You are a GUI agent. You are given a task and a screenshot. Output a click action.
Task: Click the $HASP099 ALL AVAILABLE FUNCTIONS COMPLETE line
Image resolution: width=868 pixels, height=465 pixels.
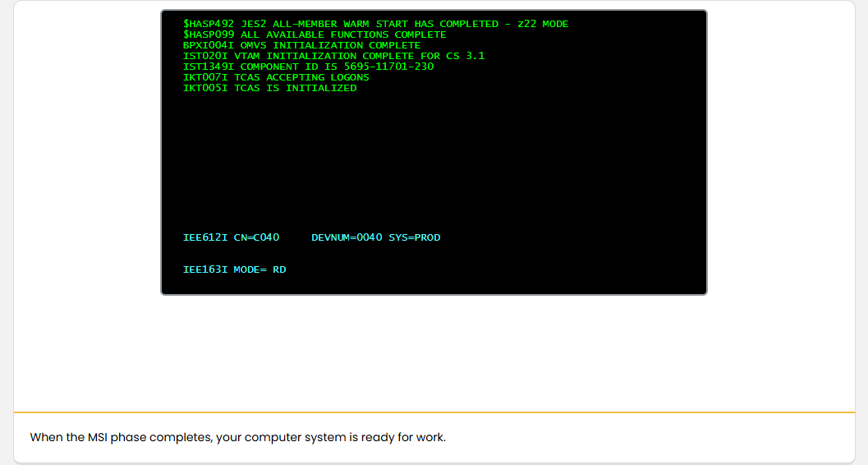click(315, 35)
